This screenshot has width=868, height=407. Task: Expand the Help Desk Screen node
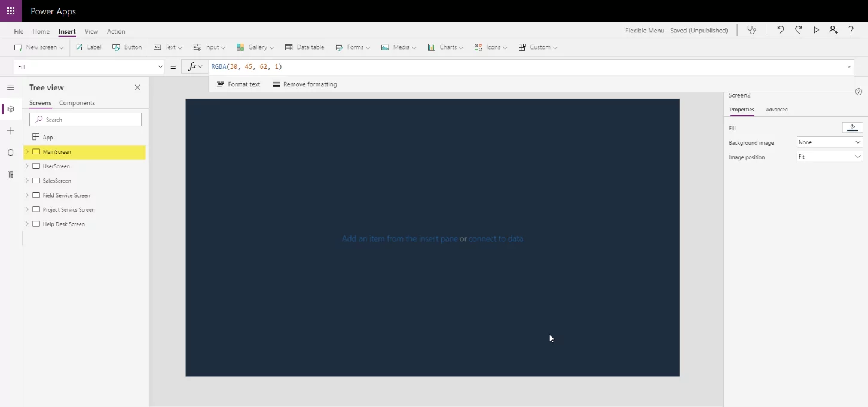tap(27, 224)
